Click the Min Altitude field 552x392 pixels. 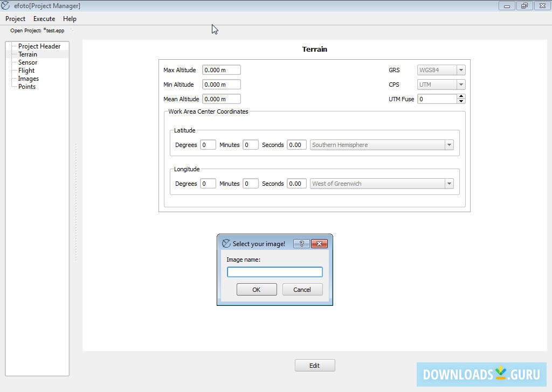[221, 85]
